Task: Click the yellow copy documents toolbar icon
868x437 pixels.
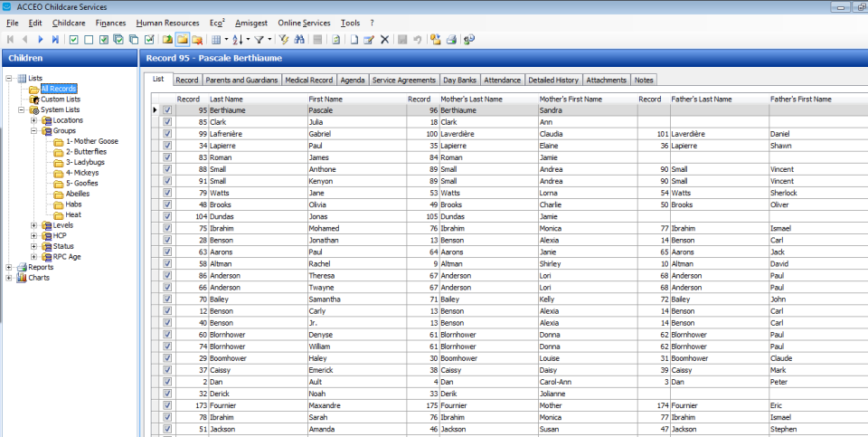Action: pos(436,39)
